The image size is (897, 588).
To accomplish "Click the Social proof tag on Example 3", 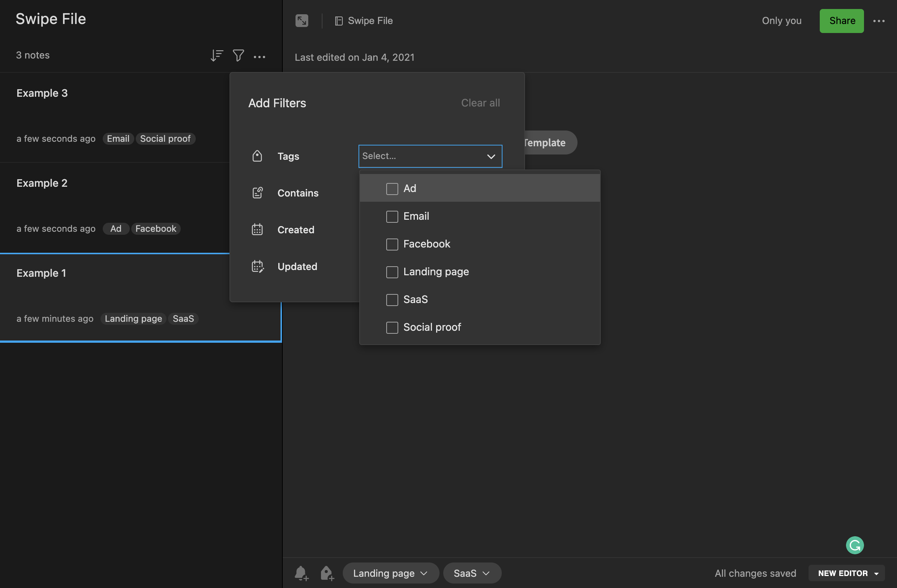I will click(165, 139).
